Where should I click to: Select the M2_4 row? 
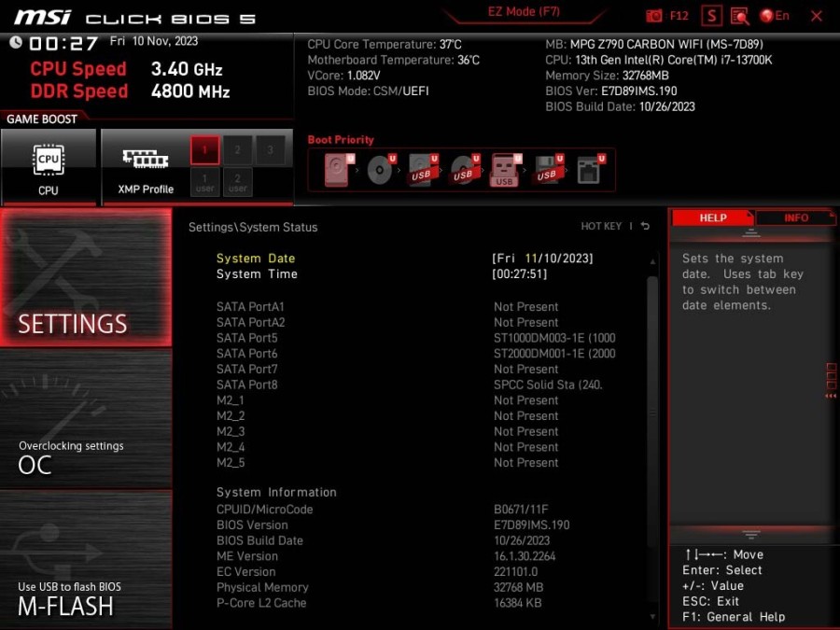click(416, 447)
